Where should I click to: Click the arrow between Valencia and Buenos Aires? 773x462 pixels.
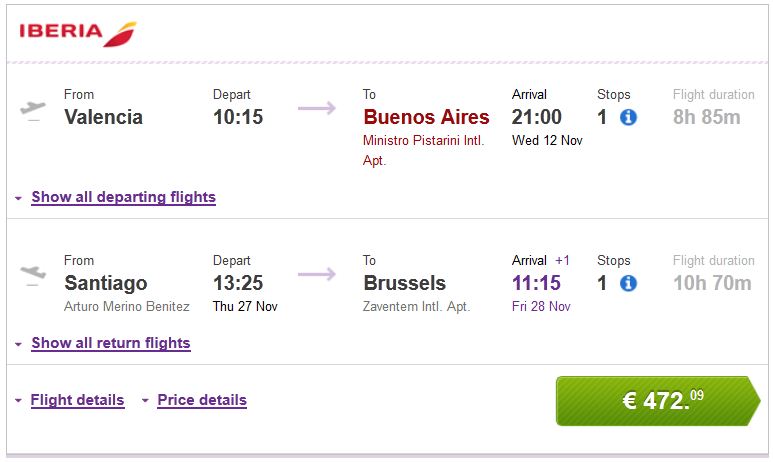[317, 108]
